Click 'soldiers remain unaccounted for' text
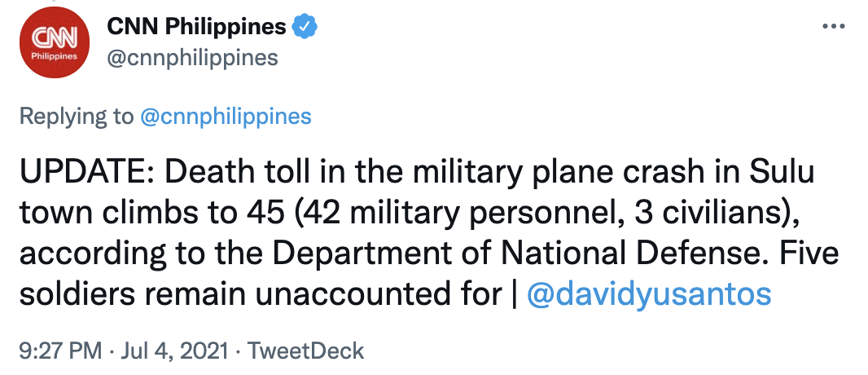The image size is (868, 375). [259, 294]
